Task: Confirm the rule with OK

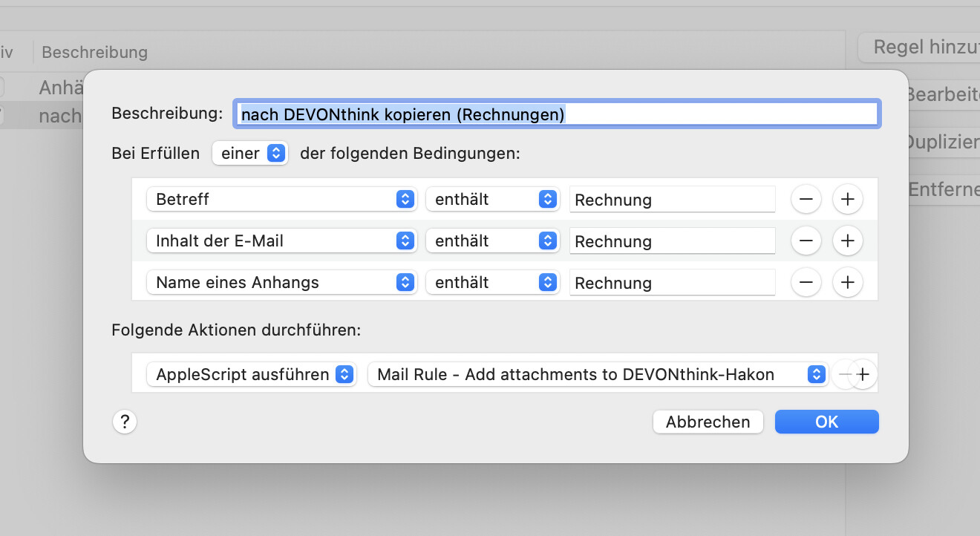Action: [826, 422]
